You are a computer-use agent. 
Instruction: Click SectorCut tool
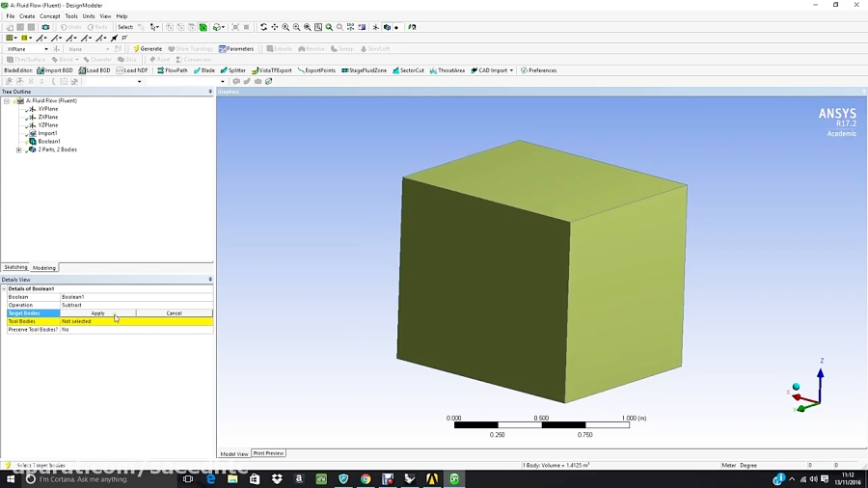point(408,70)
